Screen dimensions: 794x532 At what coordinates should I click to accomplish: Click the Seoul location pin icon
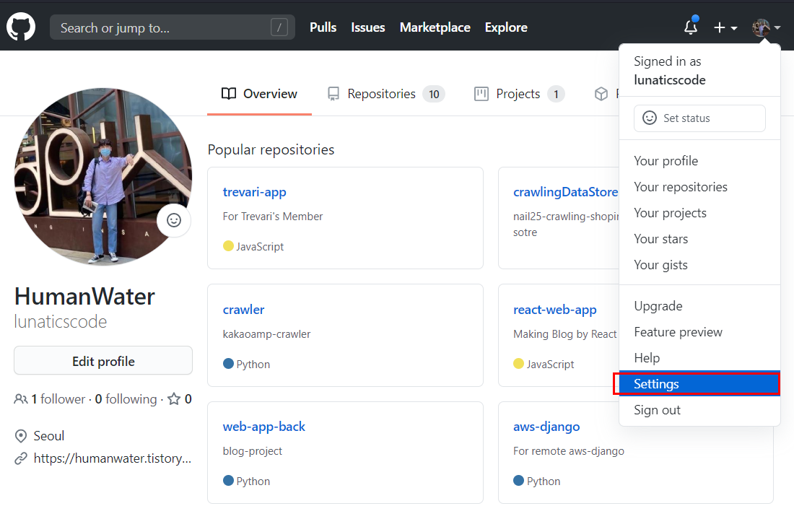21,436
